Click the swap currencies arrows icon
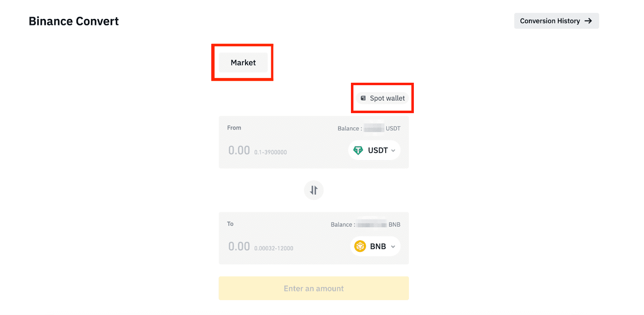Screen dimensions: 644x315 pyautogui.click(x=314, y=190)
